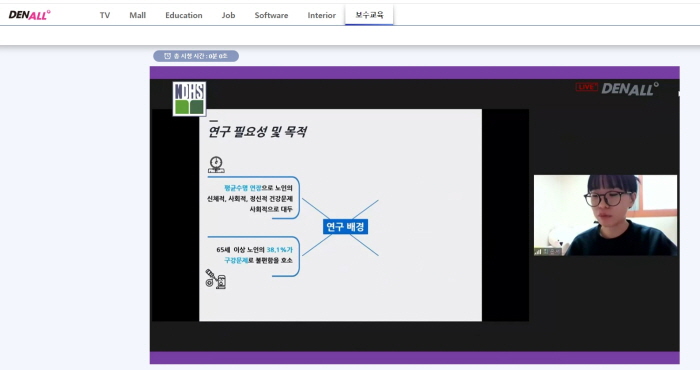Click the syringe and phone icon on slide

(216, 279)
